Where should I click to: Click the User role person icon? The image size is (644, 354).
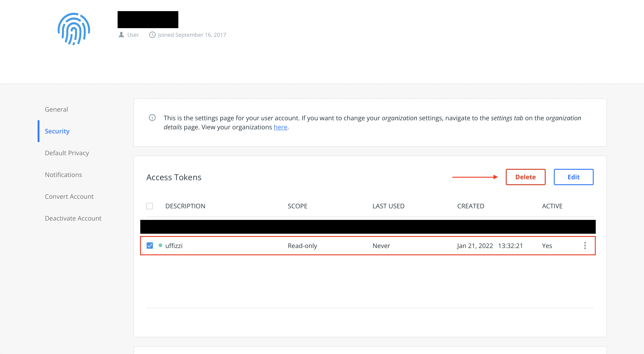pyautogui.click(x=121, y=34)
